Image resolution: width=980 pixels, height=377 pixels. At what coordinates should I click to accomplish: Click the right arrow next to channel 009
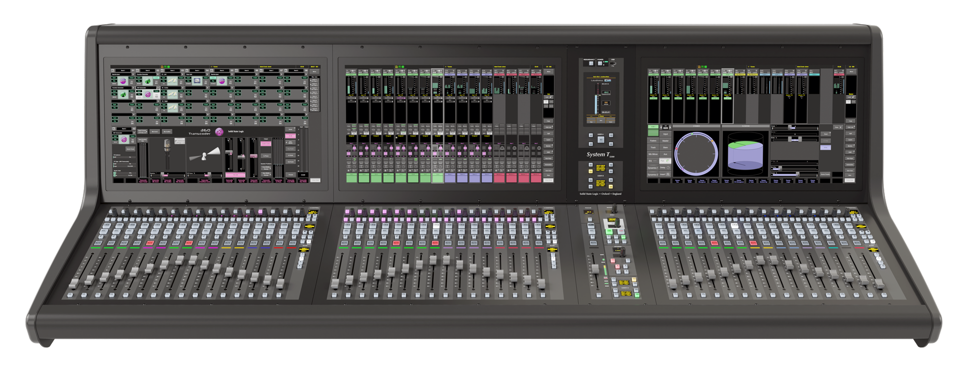[670, 127]
